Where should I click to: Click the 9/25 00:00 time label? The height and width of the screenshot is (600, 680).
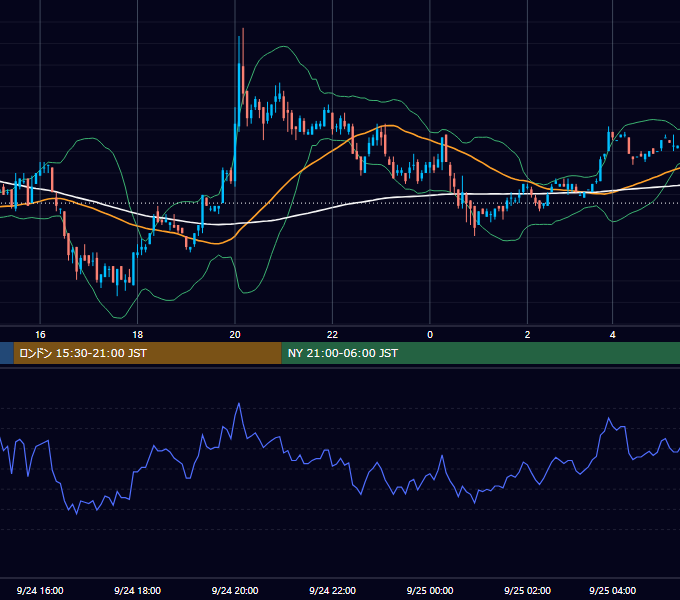[430, 590]
